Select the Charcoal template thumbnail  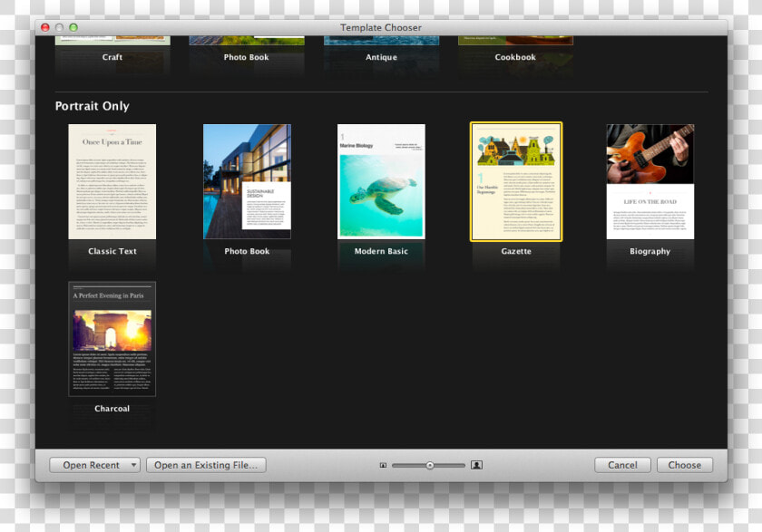click(x=112, y=339)
